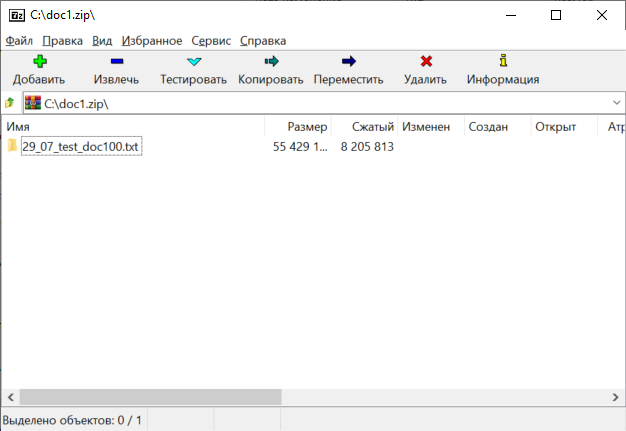
Task: Open the Файл menu
Action: point(19,41)
